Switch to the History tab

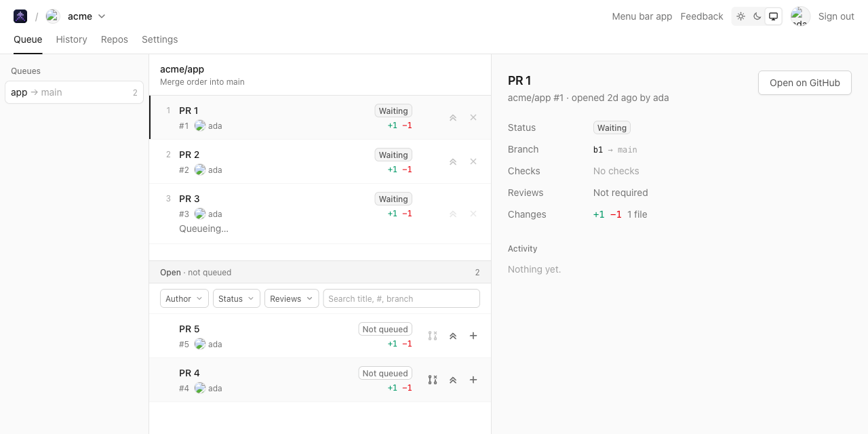(72, 39)
